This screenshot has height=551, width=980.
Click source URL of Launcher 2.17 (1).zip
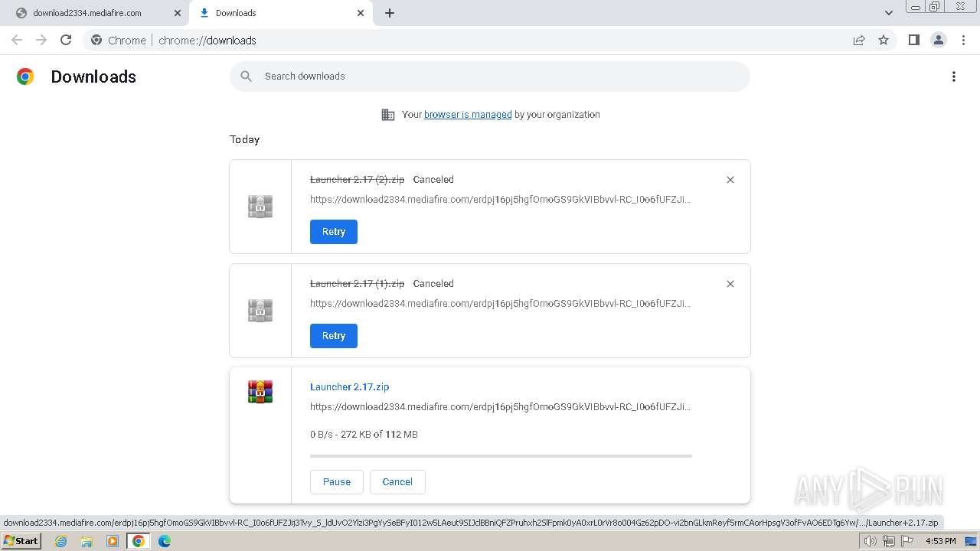pos(500,304)
